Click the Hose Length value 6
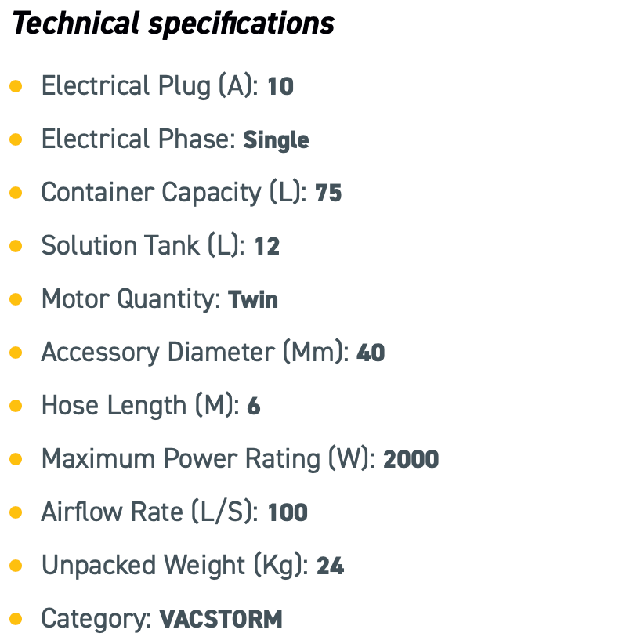 254,406
